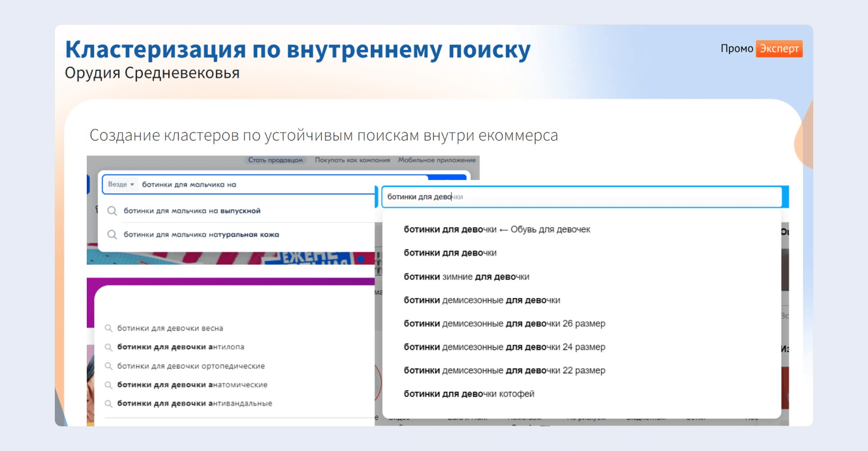
Task: Choose suggestion 'ботинки демисезонные для девочки 26 размер'
Action: pos(505,323)
